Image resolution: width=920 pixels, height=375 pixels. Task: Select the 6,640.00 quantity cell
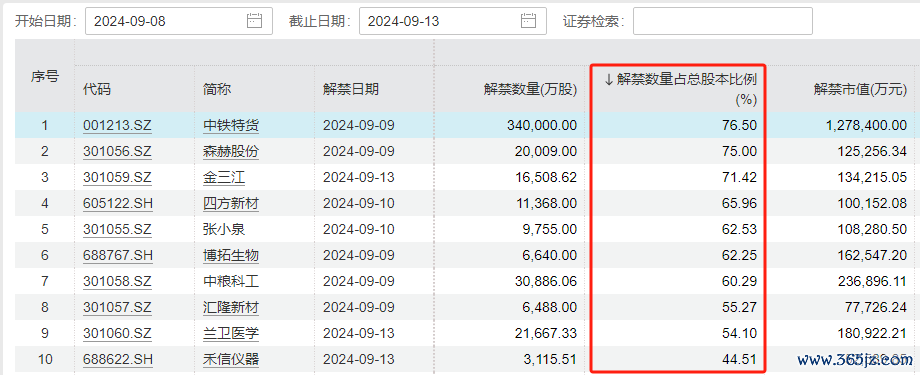point(550,255)
